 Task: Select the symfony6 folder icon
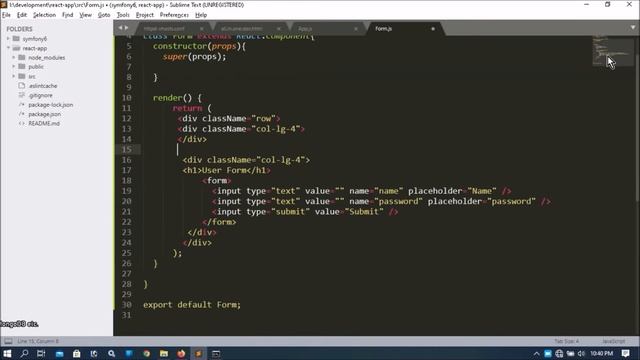pos(16,39)
